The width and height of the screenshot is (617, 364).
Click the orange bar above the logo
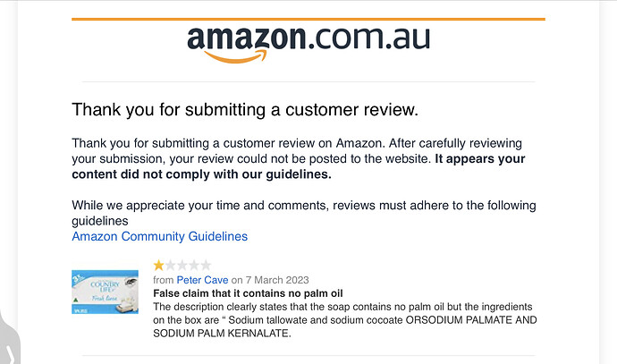point(308,19)
